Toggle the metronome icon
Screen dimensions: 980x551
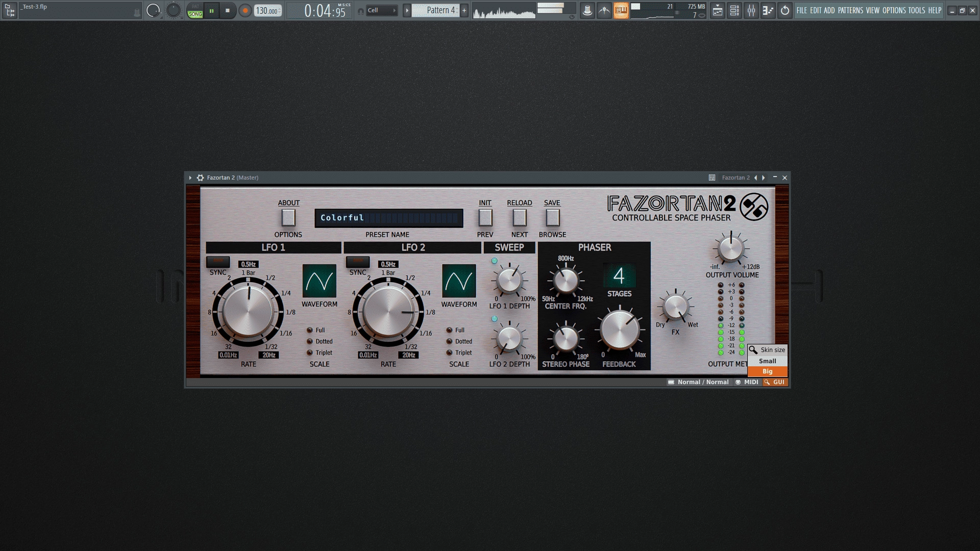pyautogui.click(x=587, y=10)
